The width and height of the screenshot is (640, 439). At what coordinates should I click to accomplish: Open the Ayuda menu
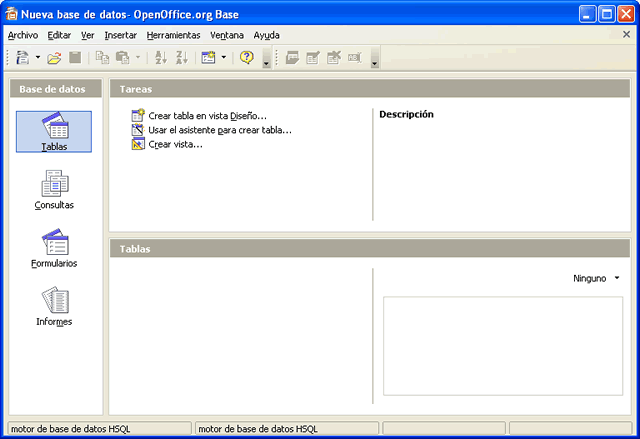(267, 35)
